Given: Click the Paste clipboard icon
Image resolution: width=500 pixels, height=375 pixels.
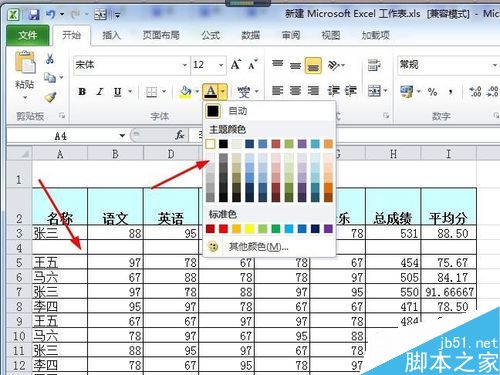Looking at the screenshot, I should (25, 62).
